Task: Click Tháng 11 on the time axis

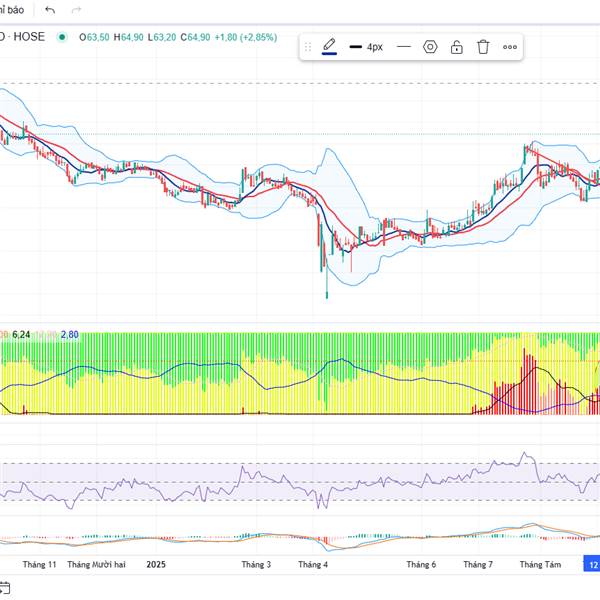Action: (39, 564)
